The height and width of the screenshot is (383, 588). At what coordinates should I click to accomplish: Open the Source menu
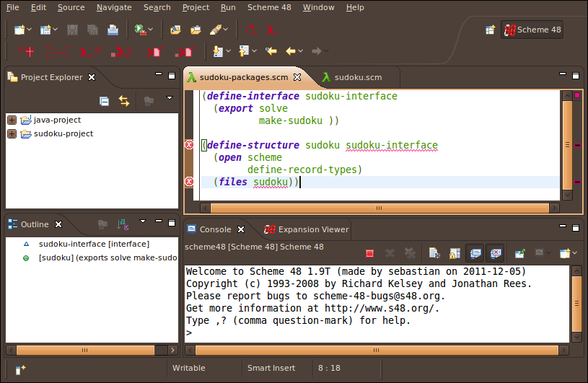71,7
